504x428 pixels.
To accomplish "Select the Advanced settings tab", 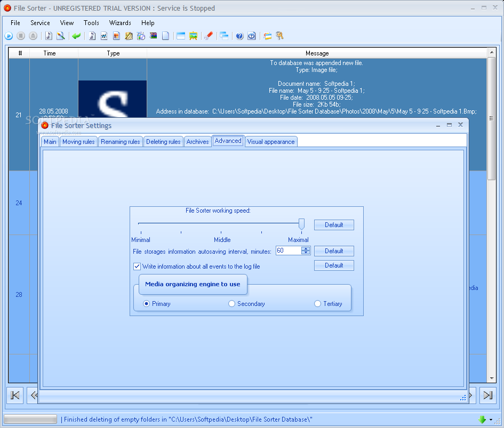I will [228, 141].
